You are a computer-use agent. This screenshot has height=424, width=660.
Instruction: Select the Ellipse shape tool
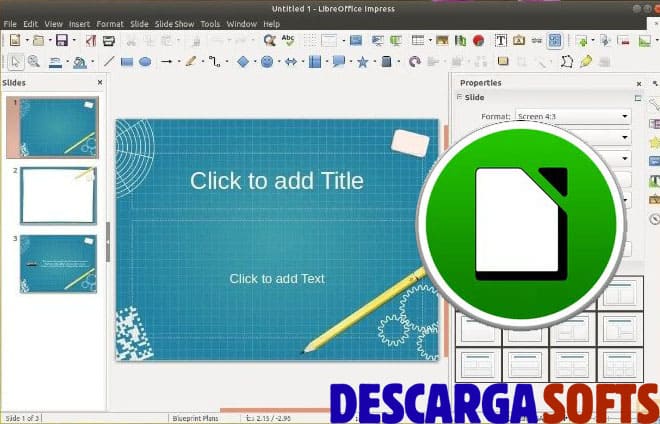[x=145, y=62]
